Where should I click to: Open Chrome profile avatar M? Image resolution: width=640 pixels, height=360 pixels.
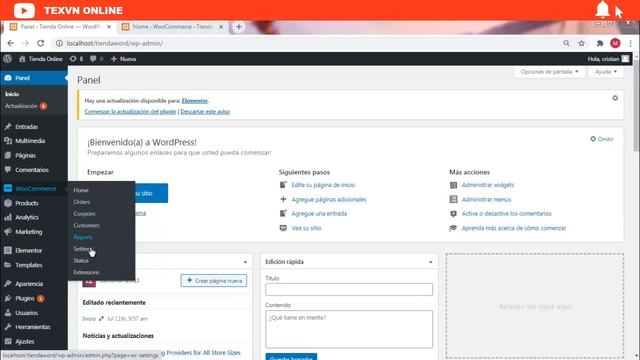(x=615, y=43)
